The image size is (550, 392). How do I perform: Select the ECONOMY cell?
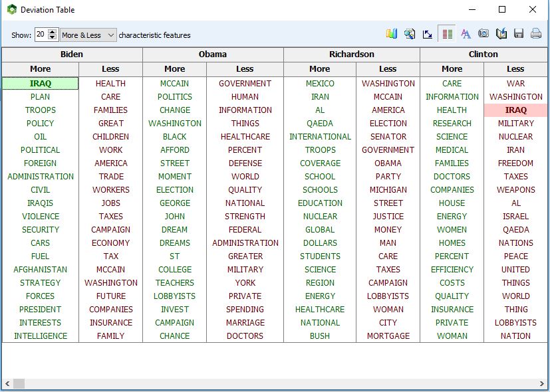coord(111,243)
